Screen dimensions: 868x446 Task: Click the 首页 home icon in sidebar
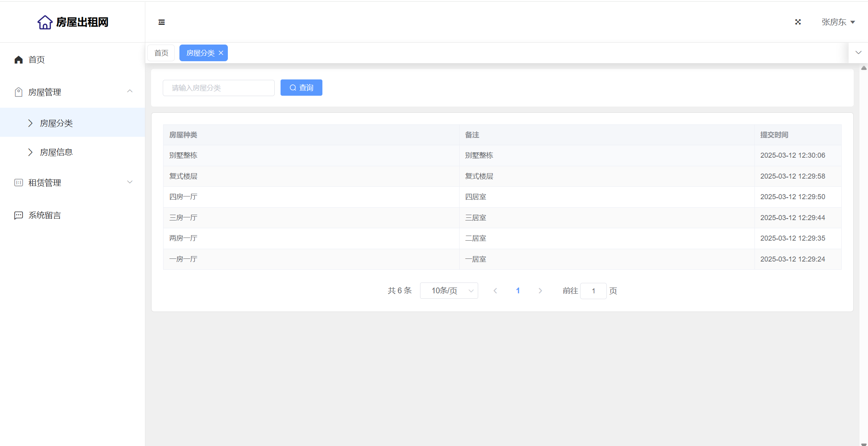(x=19, y=60)
